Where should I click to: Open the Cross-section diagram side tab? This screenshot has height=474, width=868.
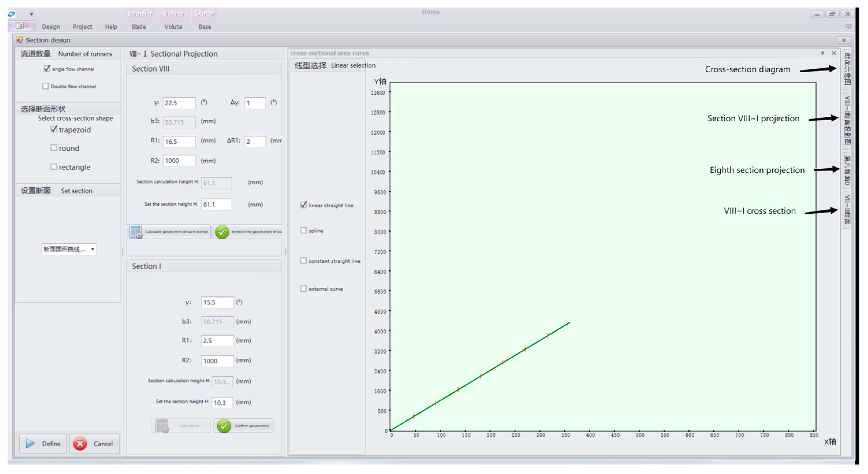(x=847, y=69)
